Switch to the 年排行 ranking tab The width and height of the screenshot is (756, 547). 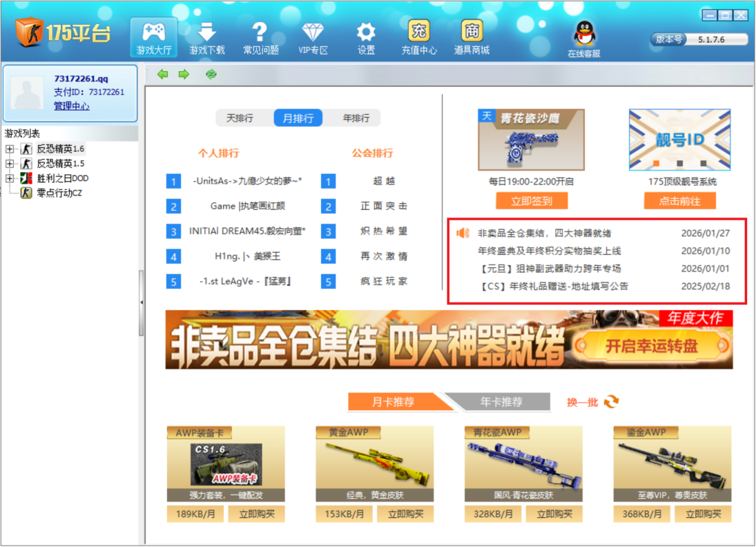coord(356,118)
